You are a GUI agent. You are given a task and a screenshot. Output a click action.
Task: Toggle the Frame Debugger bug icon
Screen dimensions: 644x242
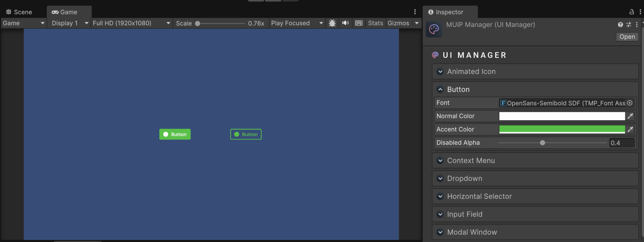tap(332, 23)
